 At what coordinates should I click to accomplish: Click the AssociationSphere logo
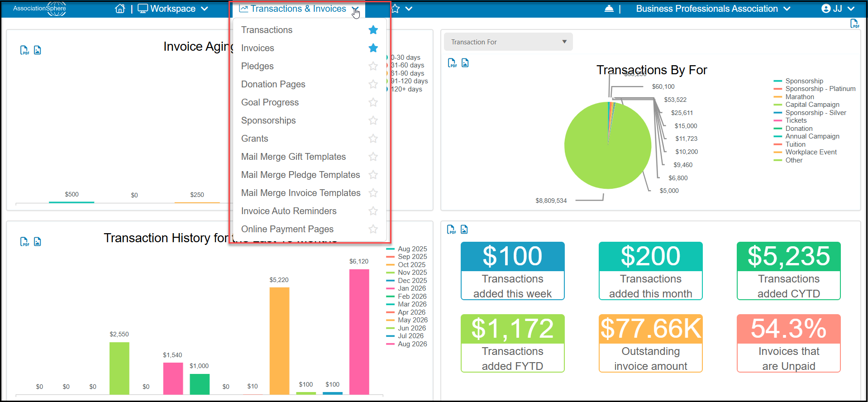[x=40, y=9]
